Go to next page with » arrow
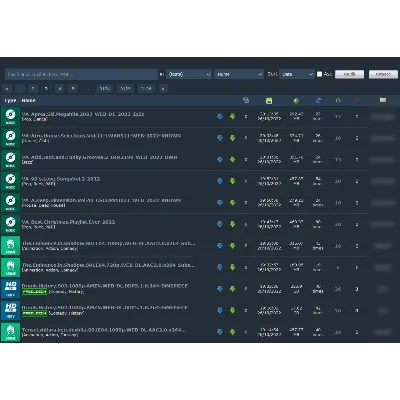400x400 pixels. (x=163, y=89)
